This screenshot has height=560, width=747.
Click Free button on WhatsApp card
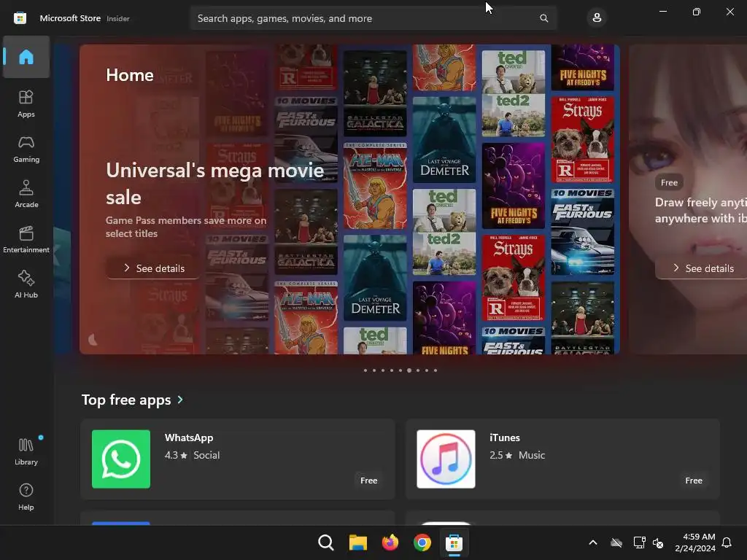(368, 481)
